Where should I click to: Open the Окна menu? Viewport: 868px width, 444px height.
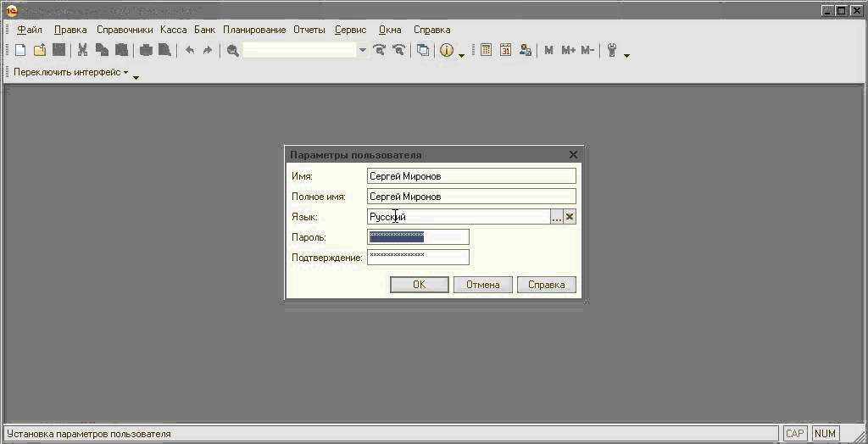tap(390, 30)
